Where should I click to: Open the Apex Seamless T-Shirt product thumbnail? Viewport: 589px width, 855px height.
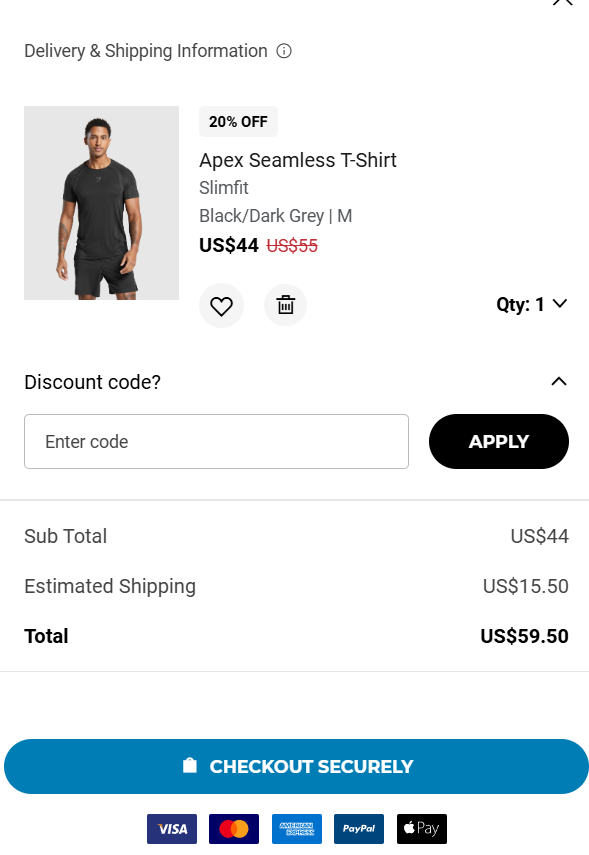[101, 203]
